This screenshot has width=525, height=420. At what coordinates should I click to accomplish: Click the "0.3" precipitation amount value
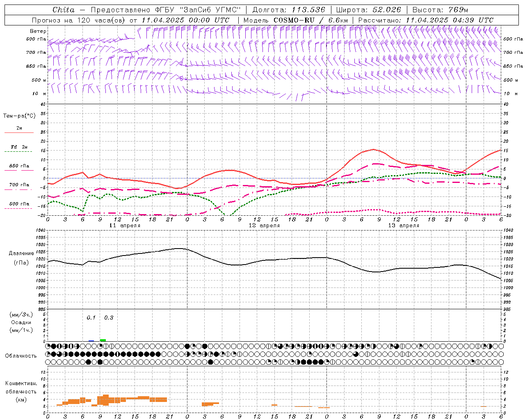coord(109,318)
